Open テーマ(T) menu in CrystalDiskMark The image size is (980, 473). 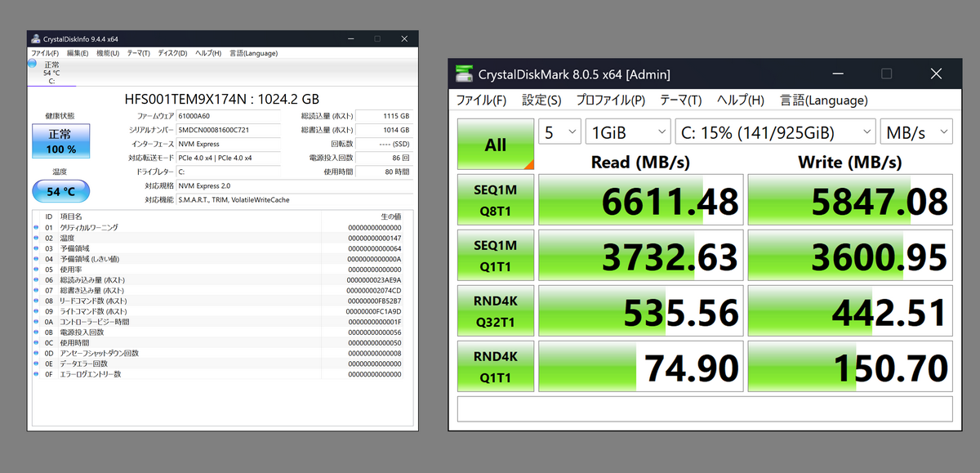point(680,100)
